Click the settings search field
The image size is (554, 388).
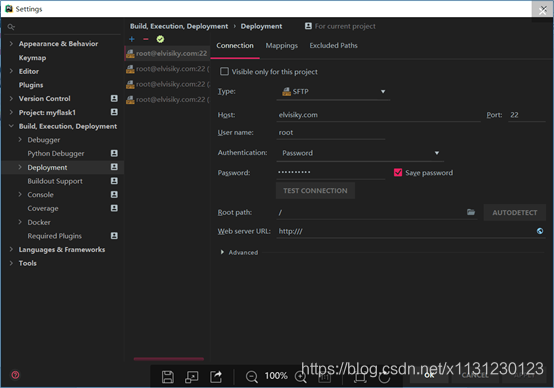63,27
